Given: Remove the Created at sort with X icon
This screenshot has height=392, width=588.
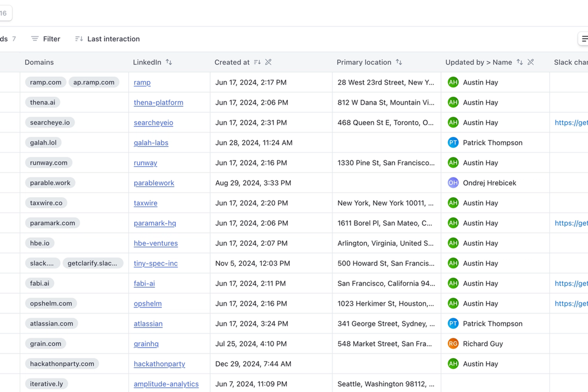Looking at the screenshot, I should [268, 62].
